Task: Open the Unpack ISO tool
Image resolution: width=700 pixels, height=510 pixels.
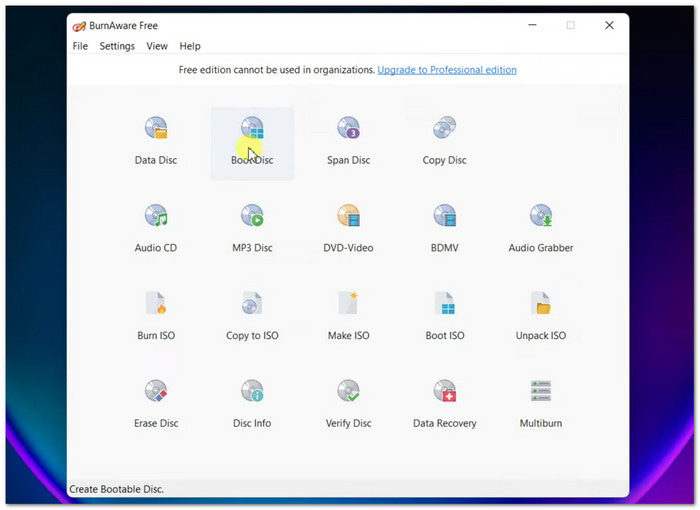Action: (541, 317)
